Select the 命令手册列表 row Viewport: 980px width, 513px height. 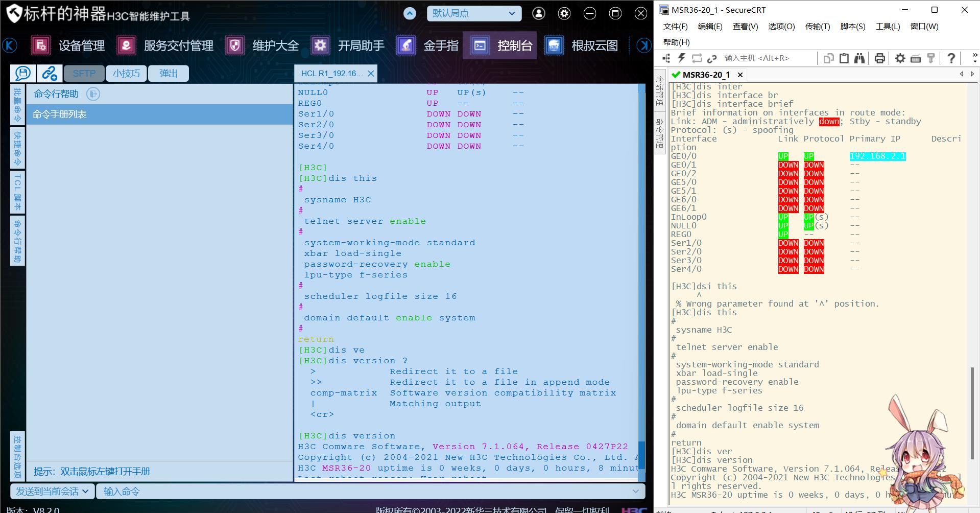159,114
